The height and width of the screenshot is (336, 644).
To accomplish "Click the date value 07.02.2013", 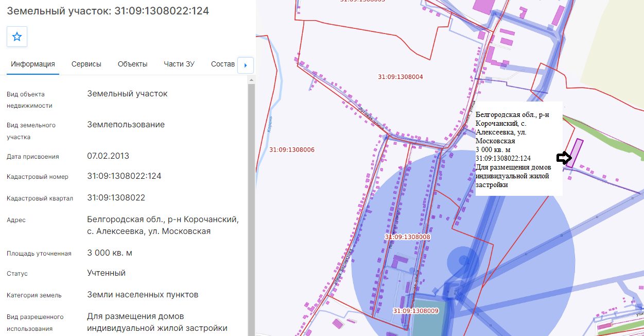I will click(108, 156).
